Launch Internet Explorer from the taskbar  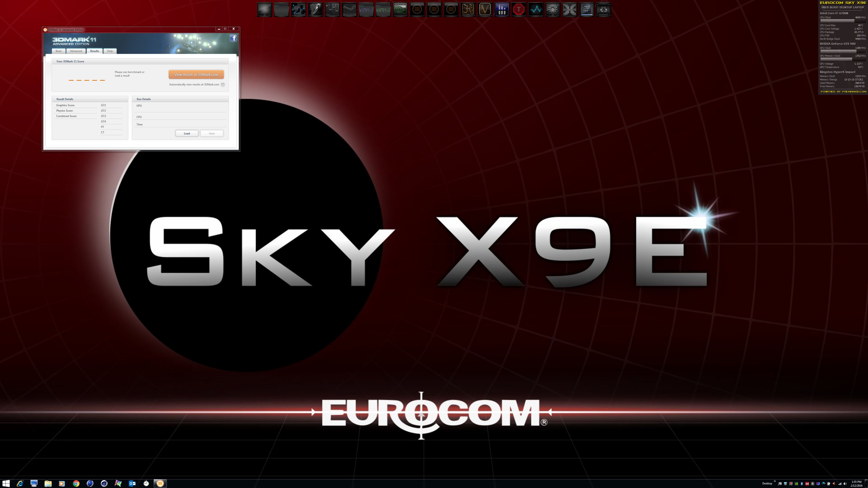tap(20, 484)
